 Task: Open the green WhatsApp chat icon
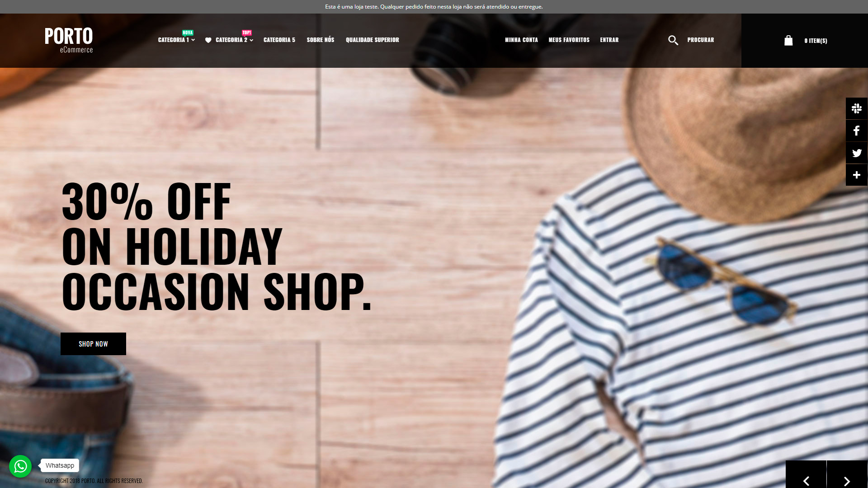pyautogui.click(x=20, y=466)
